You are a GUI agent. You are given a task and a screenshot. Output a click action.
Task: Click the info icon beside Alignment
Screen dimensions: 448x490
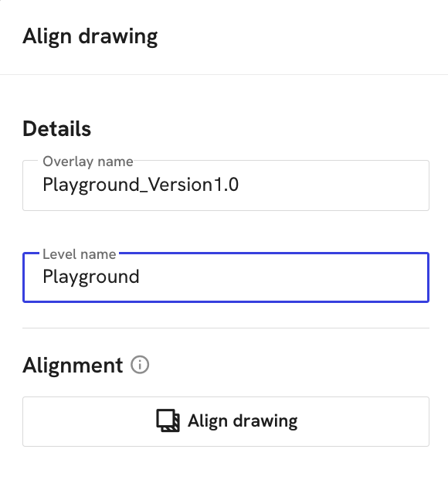(x=140, y=365)
